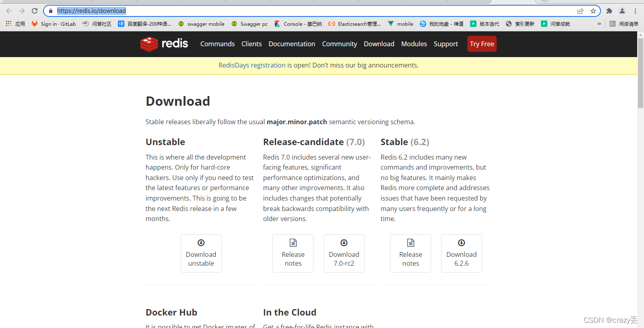Viewport: 644px width, 328px height.
Task: Open the 版本迭代 bookmark
Action: 485,24
